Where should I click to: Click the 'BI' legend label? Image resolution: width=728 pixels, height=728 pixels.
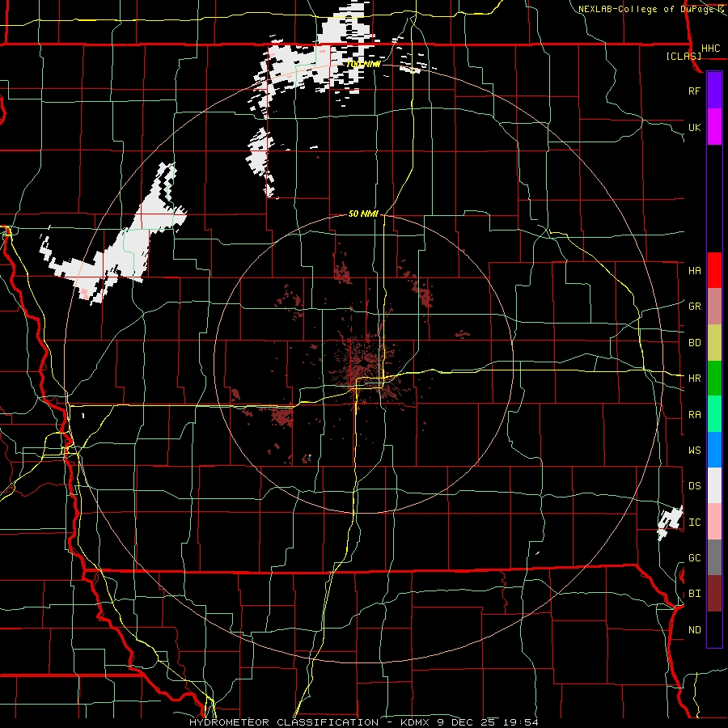click(695, 594)
